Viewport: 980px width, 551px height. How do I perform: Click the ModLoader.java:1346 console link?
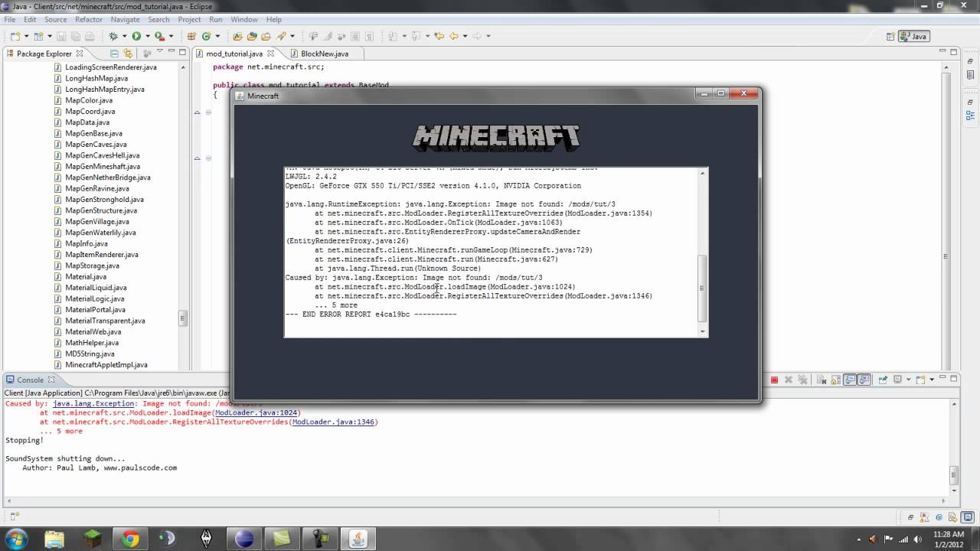334,422
